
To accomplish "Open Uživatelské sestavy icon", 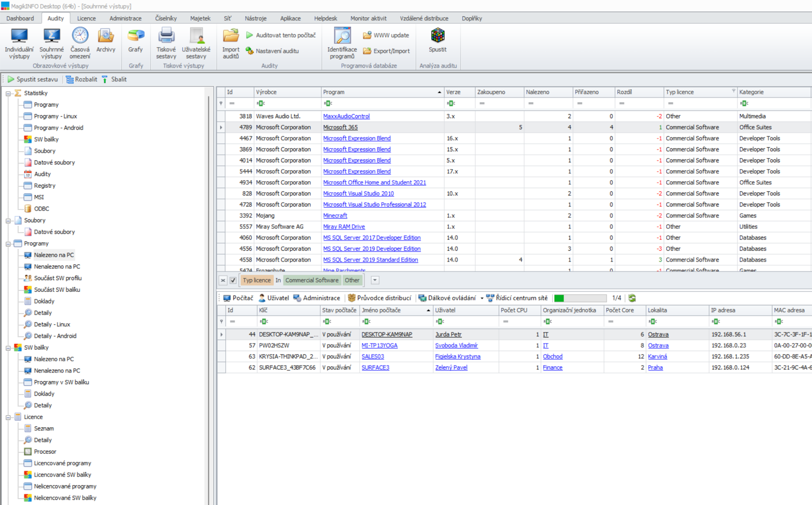I will pos(196,36).
